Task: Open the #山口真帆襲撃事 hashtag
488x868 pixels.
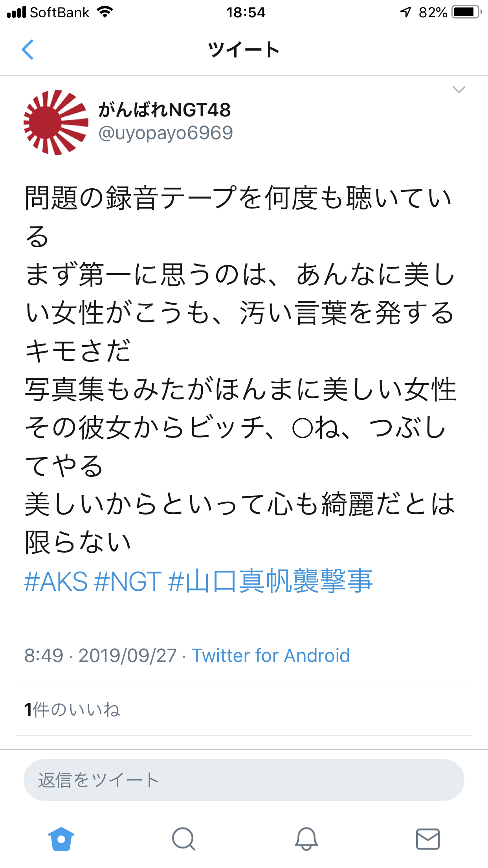Action: (270, 582)
